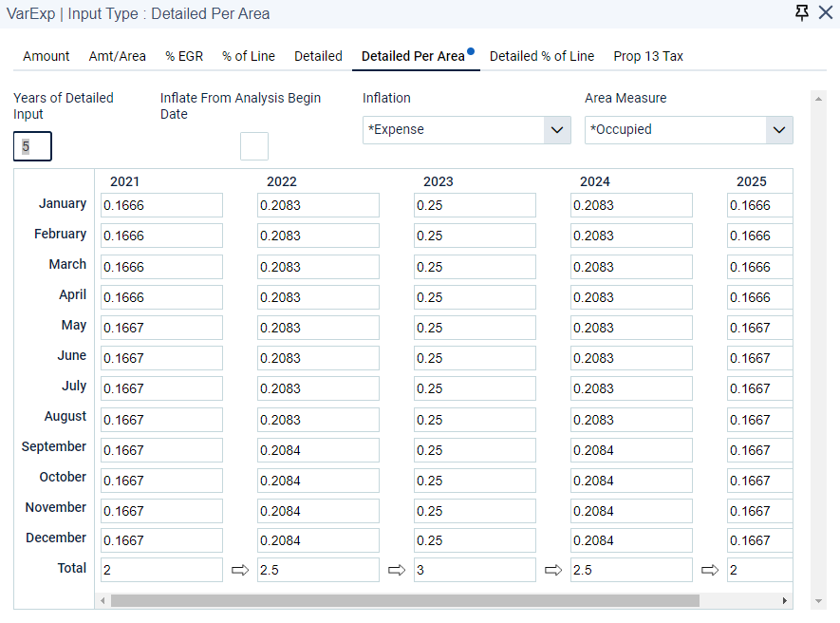This screenshot has width=840, height=623.
Task: Edit the January 2023 value field
Action: click(475, 205)
